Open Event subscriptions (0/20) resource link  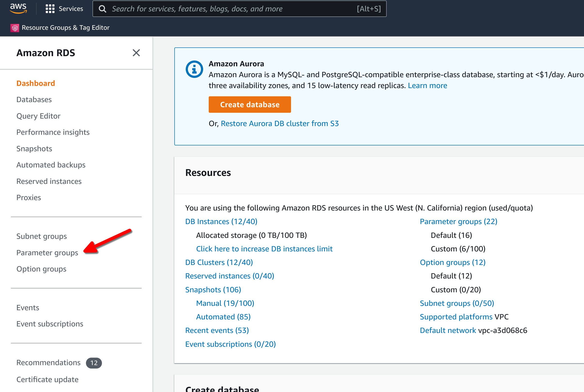click(231, 344)
